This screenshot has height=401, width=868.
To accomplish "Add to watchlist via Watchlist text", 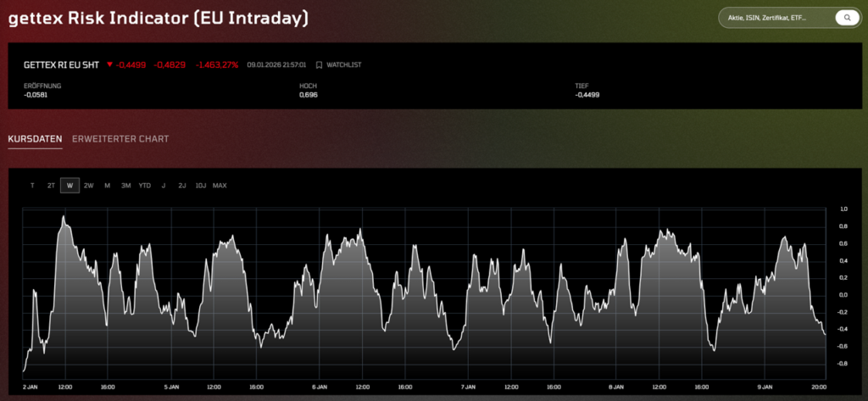I will pyautogui.click(x=344, y=64).
